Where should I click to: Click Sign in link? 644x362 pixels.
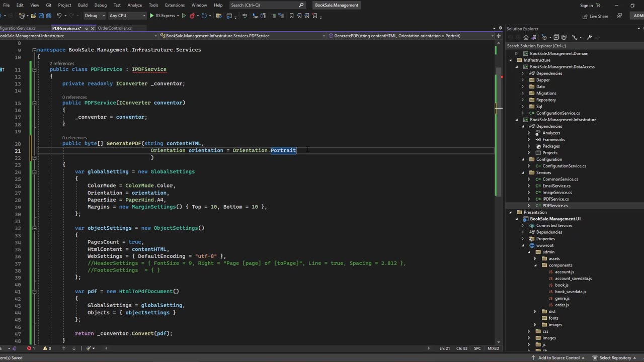pyautogui.click(x=586, y=6)
